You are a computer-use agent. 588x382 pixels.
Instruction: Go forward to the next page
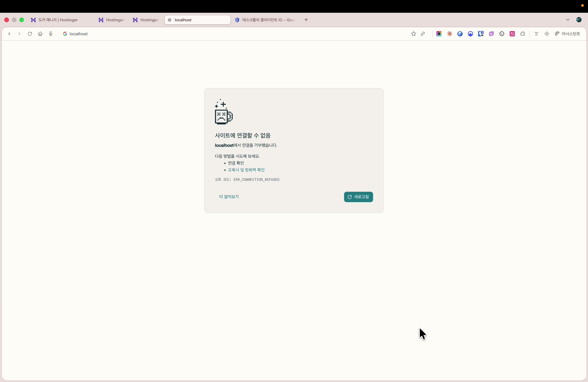[x=19, y=34]
